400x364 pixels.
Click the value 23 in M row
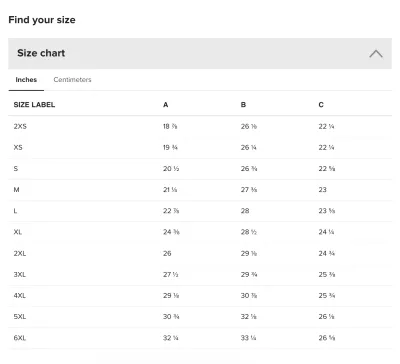tap(322, 190)
